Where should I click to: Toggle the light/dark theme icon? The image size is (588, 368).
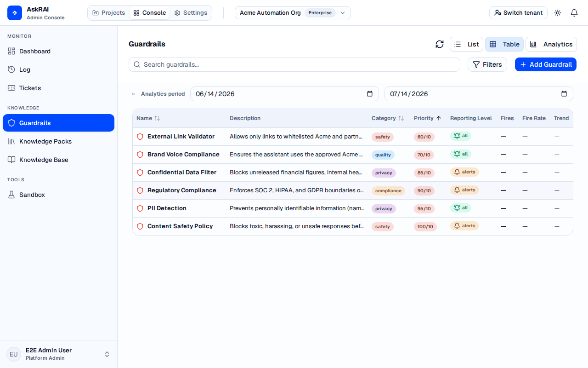click(558, 13)
